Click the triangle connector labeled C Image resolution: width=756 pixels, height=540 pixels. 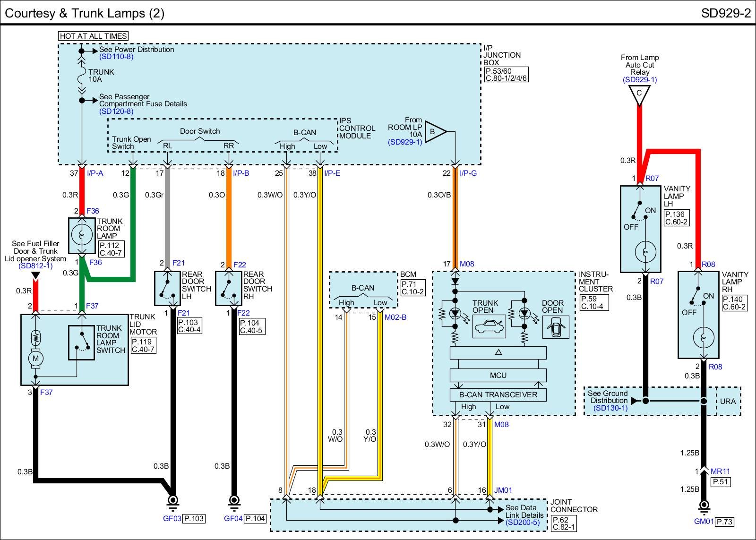pyautogui.click(x=639, y=94)
